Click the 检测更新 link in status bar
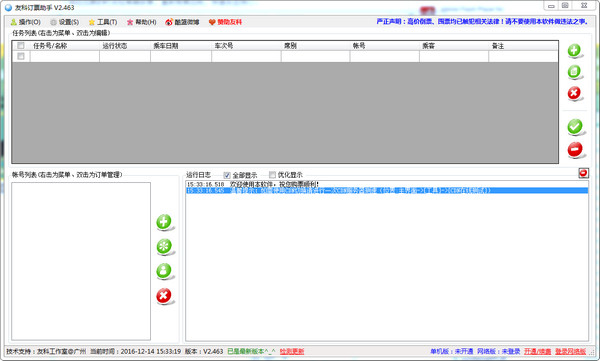Screen dimensions: 600x361 coord(292,351)
